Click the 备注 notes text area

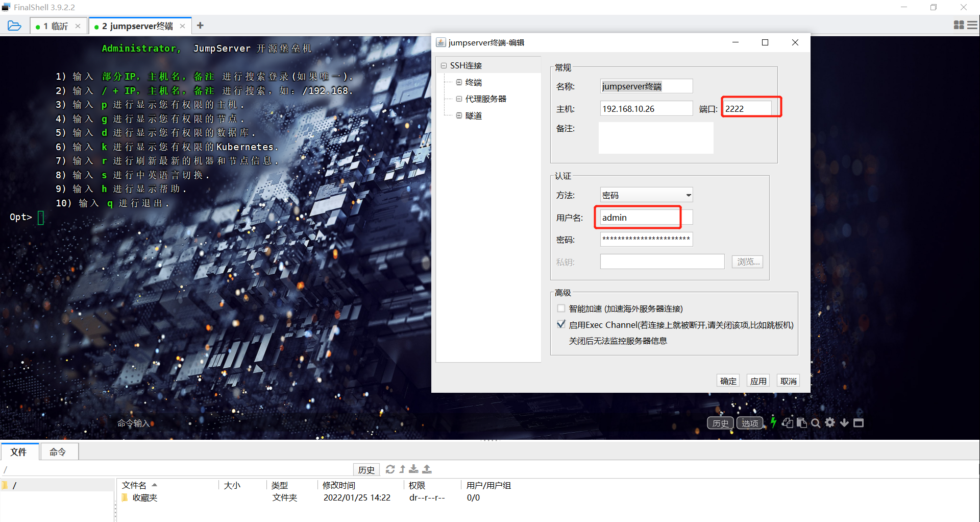[x=656, y=138]
